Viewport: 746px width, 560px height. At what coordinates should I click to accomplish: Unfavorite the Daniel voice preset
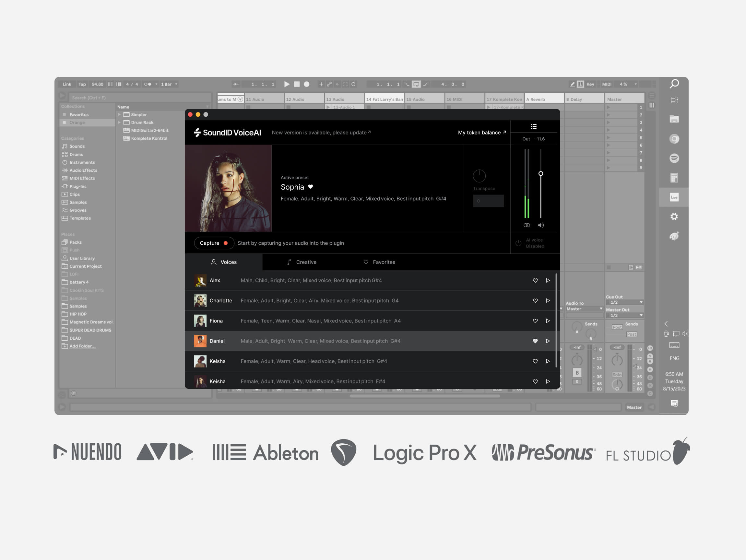coord(535,341)
